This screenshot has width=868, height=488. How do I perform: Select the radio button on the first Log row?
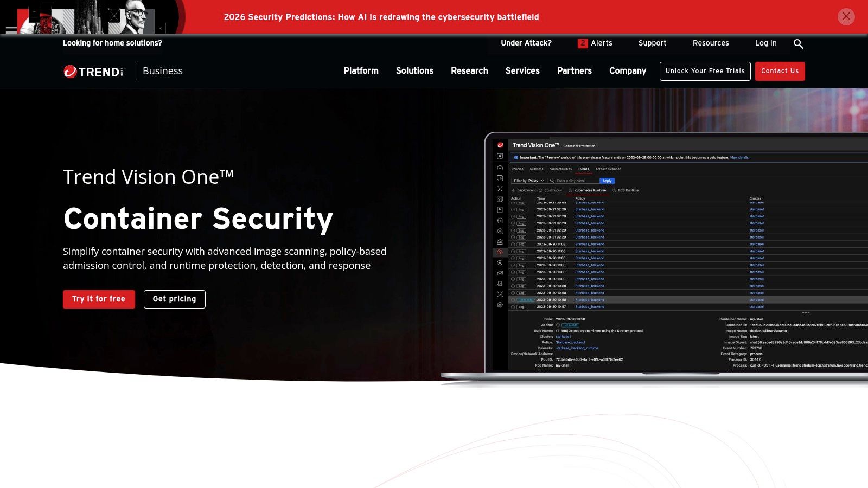pyautogui.click(x=513, y=209)
